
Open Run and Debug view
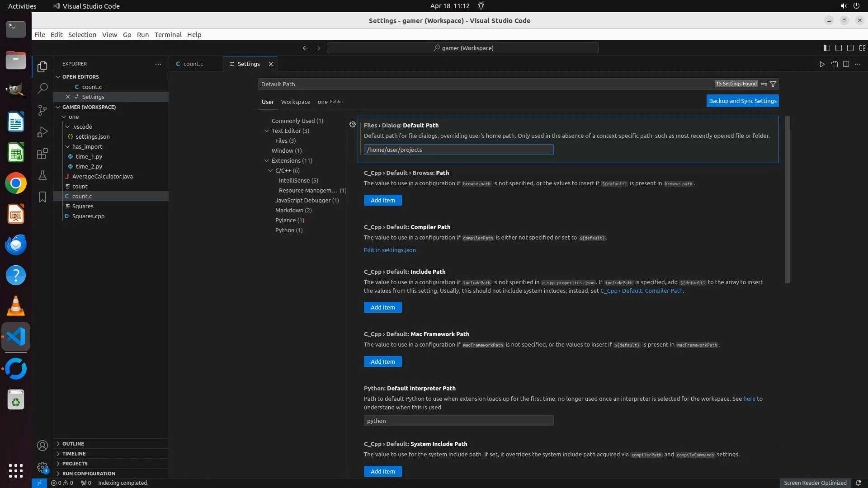(x=42, y=131)
